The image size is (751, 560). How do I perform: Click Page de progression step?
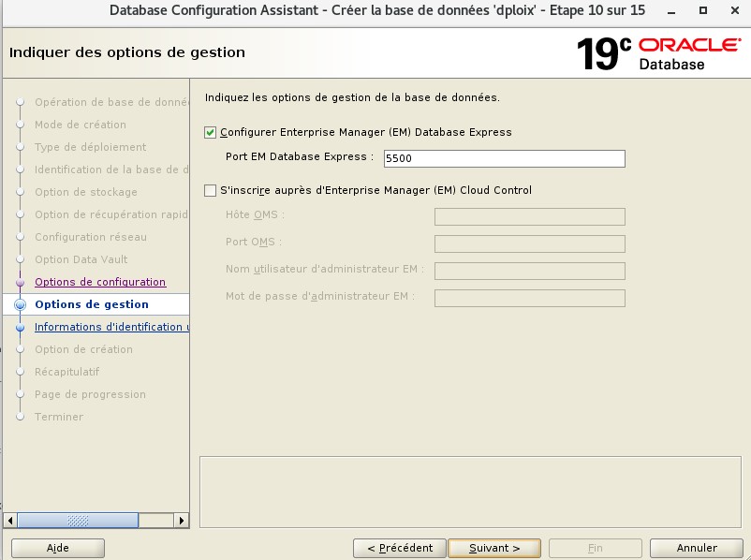[x=90, y=394]
